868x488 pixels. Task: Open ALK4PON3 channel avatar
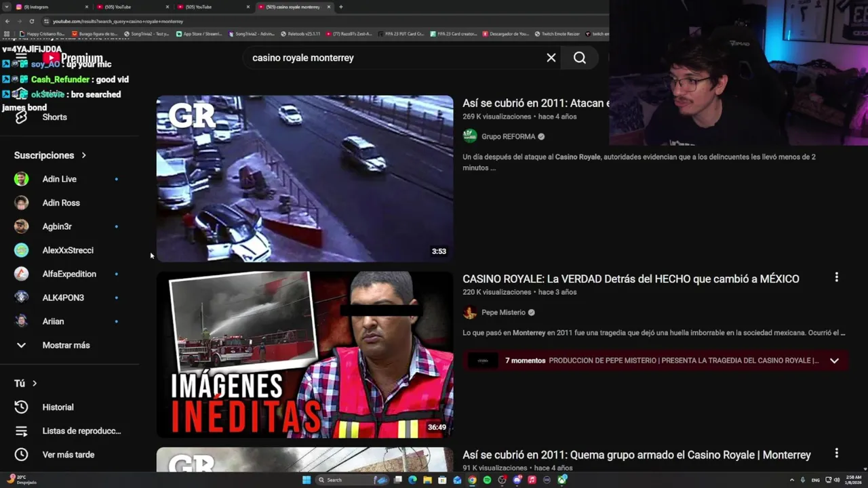tap(21, 298)
